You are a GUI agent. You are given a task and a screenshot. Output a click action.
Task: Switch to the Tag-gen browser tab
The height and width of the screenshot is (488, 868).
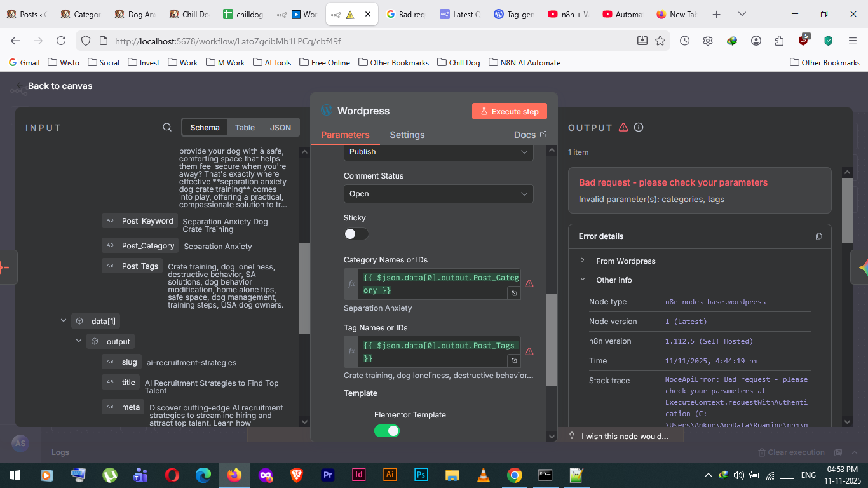[513, 14]
